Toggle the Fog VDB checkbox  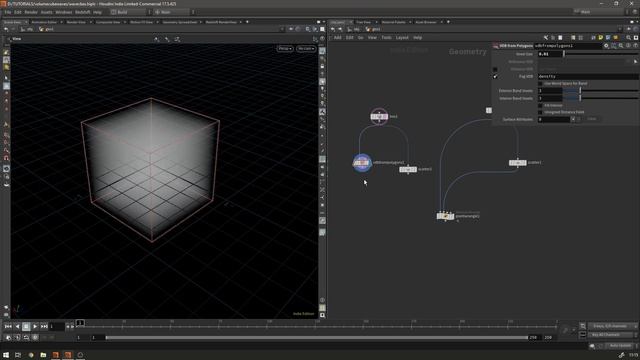495,76
